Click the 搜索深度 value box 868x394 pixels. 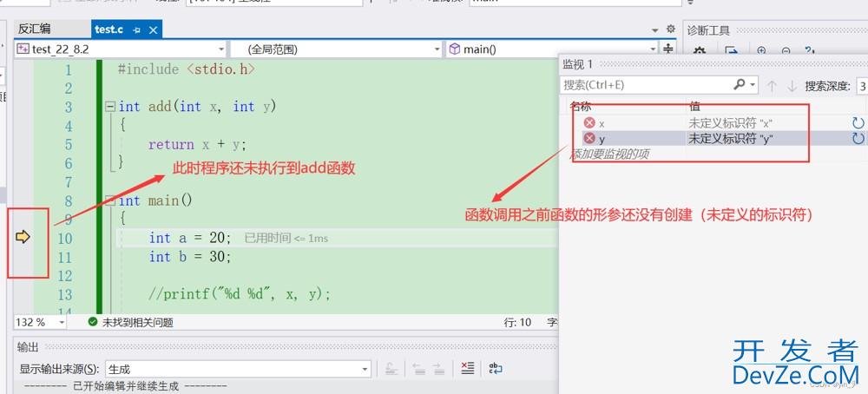[x=862, y=86]
